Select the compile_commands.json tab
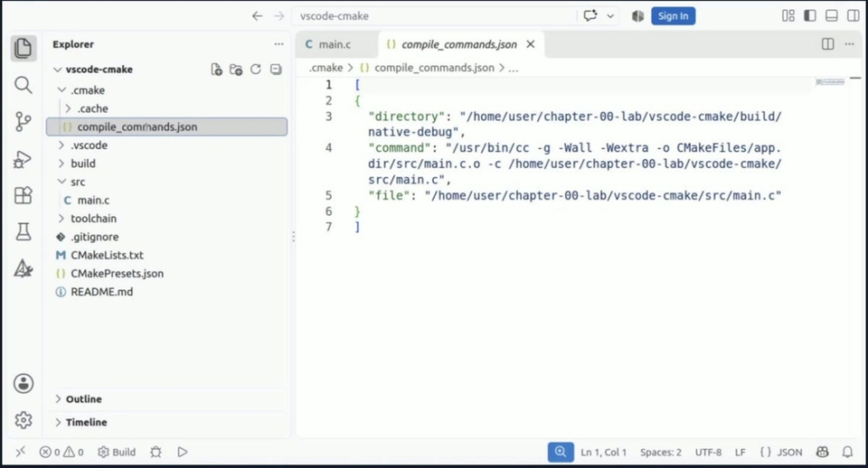Image resolution: width=868 pixels, height=468 pixels. 459,44
